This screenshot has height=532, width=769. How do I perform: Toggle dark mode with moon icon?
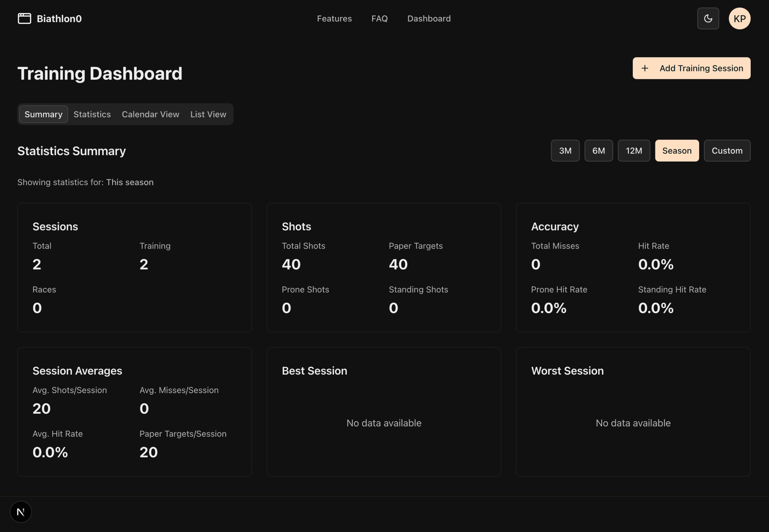pos(708,19)
